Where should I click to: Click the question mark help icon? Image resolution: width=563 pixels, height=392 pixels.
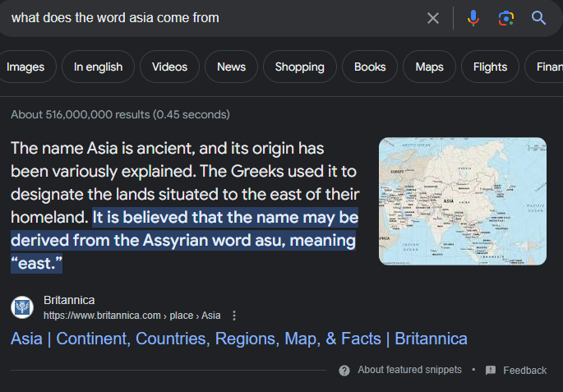coord(344,370)
